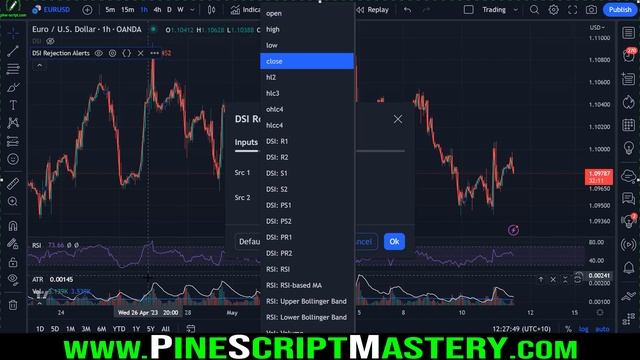Image resolution: width=640 pixels, height=360 pixels.
Task: Select layout square icon in toolbar
Action: (x=469, y=10)
